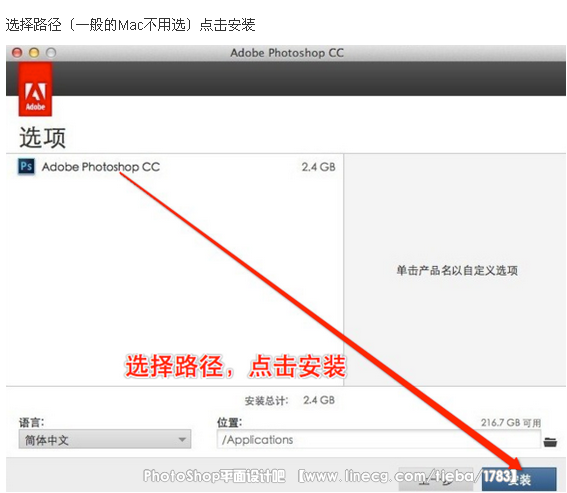Click the 位置 label
The width and height of the screenshot is (567, 493).
click(229, 422)
